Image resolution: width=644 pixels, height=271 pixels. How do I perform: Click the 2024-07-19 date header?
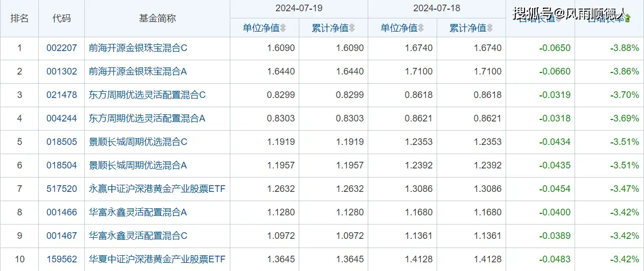tap(299, 9)
